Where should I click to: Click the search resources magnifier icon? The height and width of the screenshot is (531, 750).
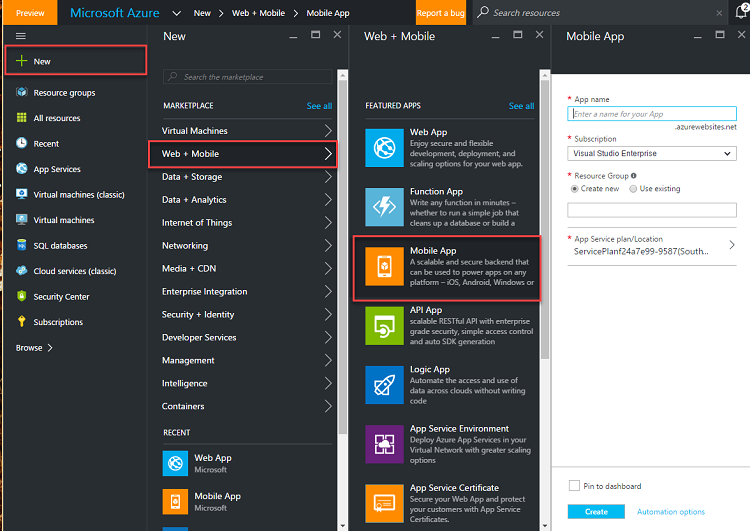(x=483, y=11)
